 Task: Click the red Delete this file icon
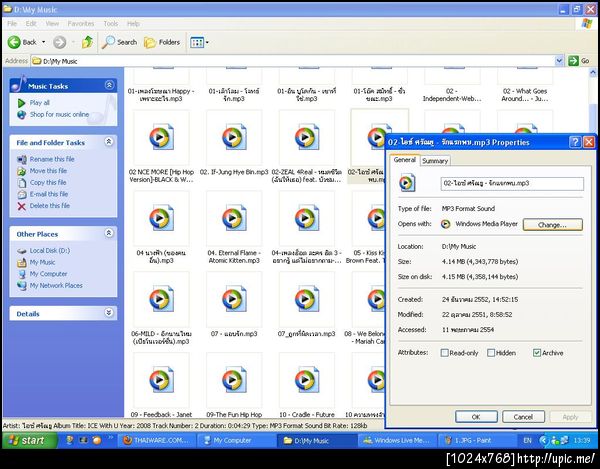(22, 206)
